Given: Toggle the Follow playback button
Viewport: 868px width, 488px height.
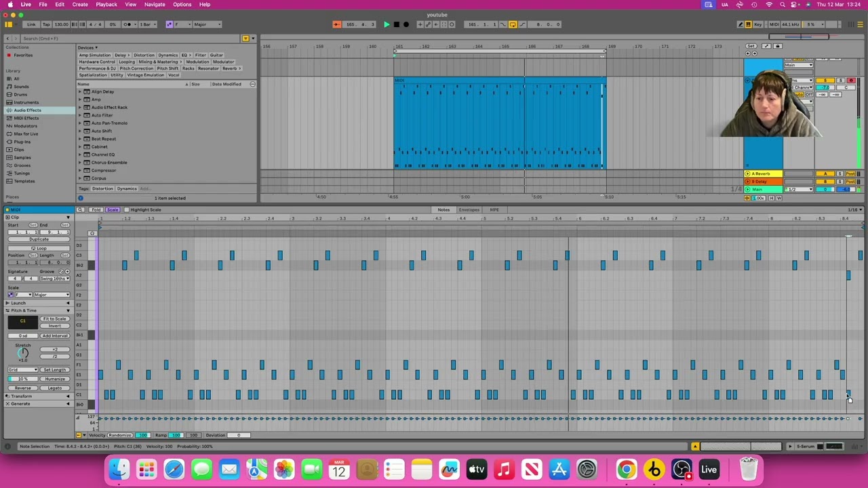Looking at the screenshot, I should 337,24.
